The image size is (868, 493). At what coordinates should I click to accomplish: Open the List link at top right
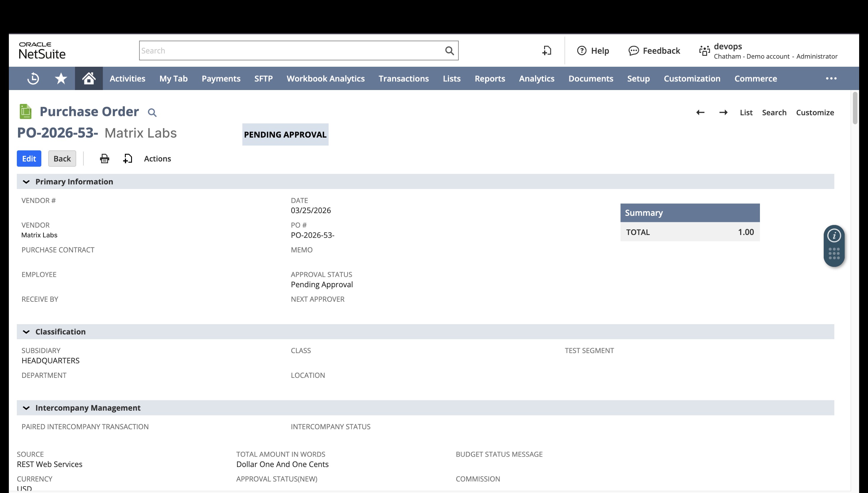(x=746, y=112)
